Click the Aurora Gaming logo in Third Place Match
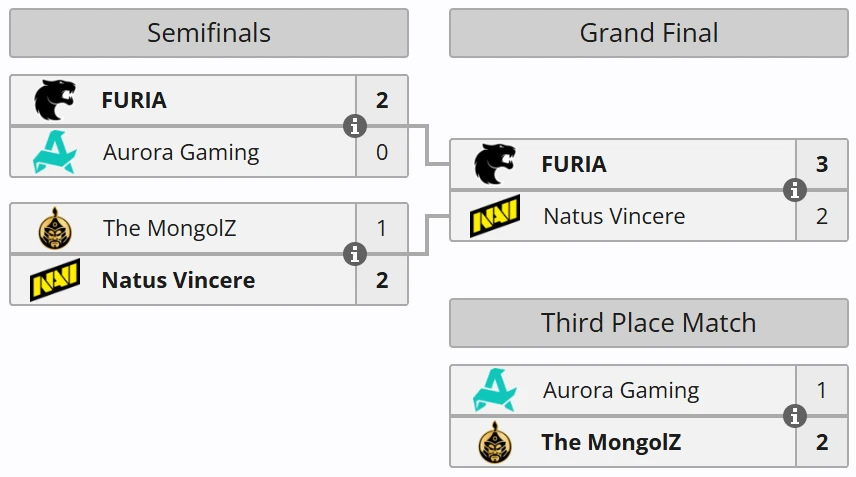This screenshot has height=477, width=856. click(495, 390)
